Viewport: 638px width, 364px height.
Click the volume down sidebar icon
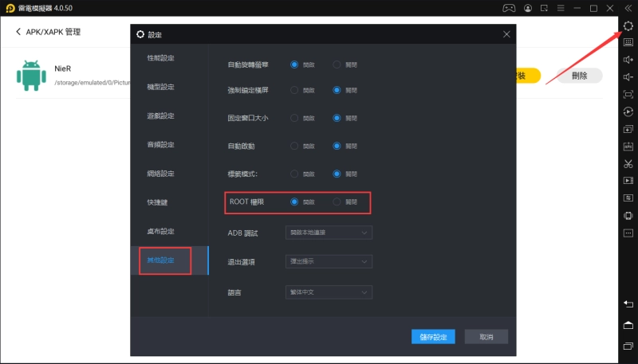628,77
